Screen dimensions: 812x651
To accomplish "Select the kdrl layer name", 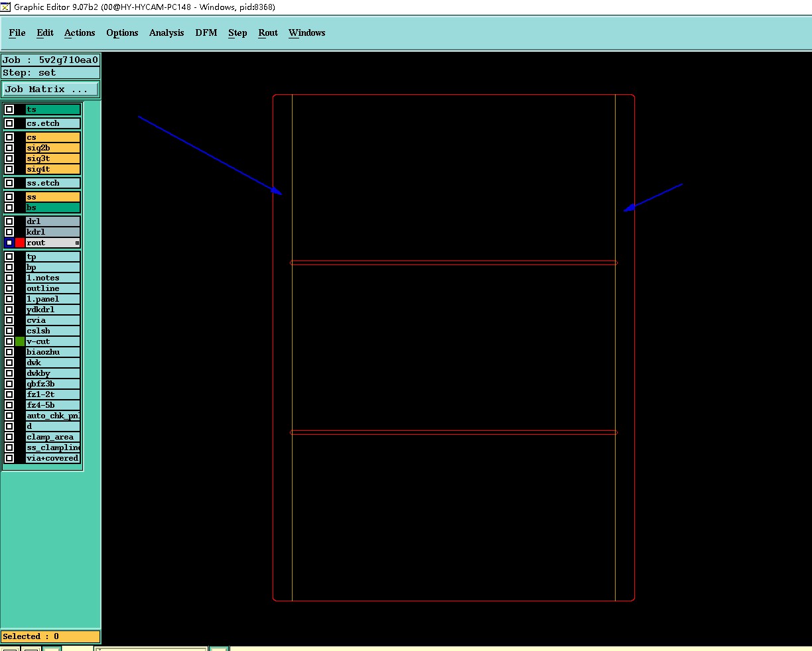I will coord(53,232).
